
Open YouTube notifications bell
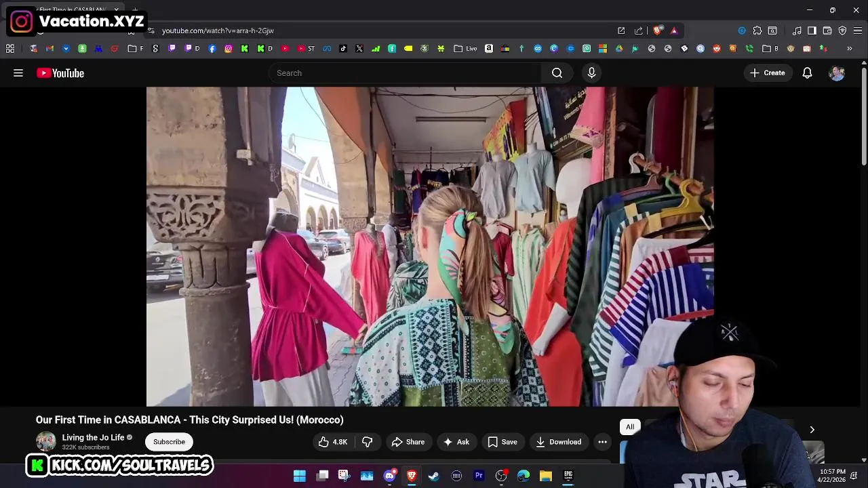[x=807, y=73]
